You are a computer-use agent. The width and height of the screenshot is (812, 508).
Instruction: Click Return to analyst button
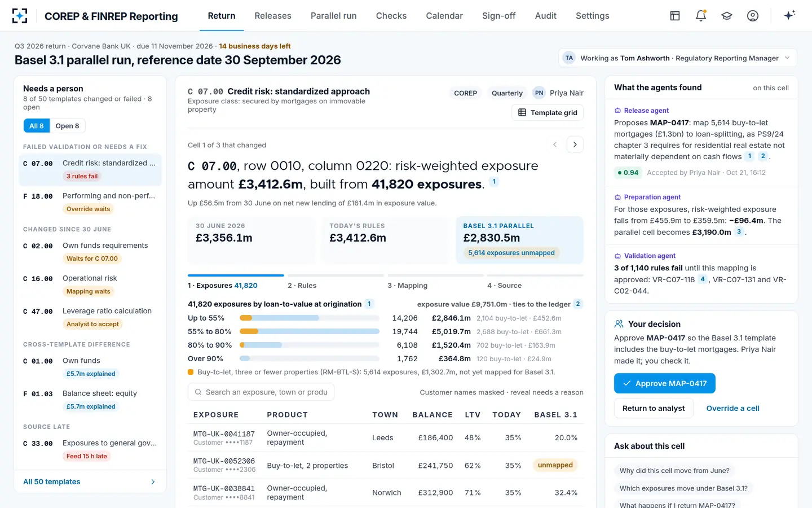(654, 408)
